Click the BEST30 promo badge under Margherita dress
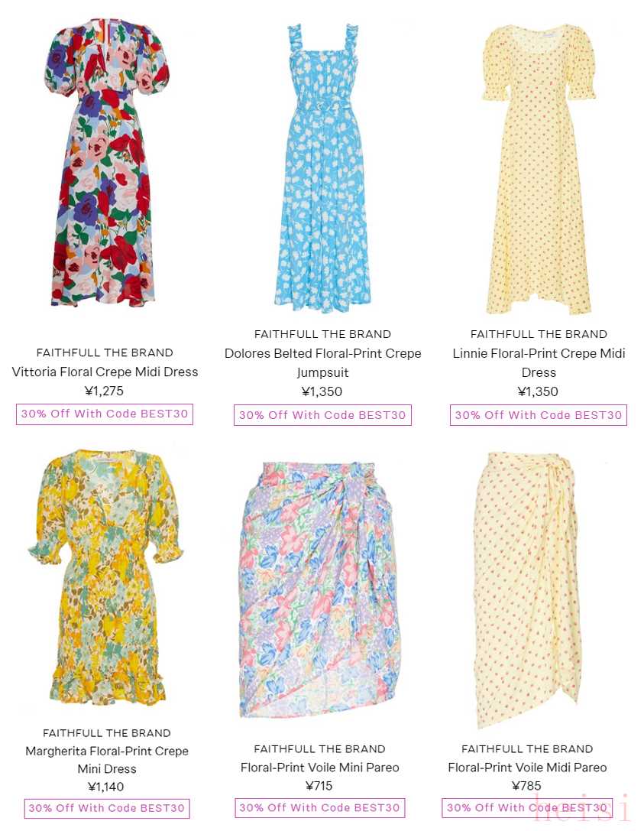The image size is (644, 831). (107, 808)
